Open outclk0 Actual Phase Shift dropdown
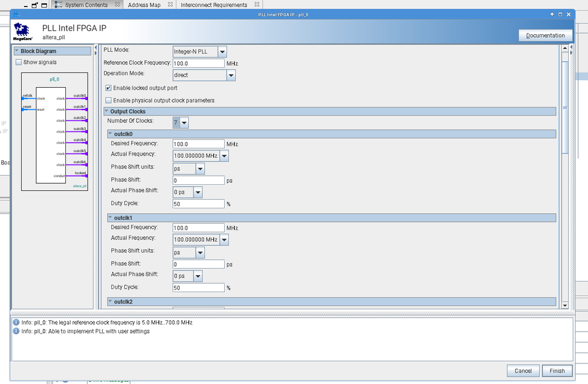 click(198, 192)
